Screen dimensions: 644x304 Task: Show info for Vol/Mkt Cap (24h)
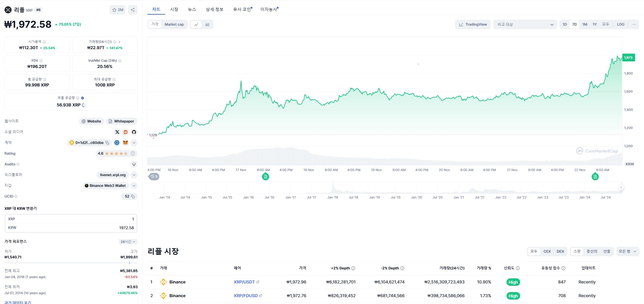tap(120, 61)
